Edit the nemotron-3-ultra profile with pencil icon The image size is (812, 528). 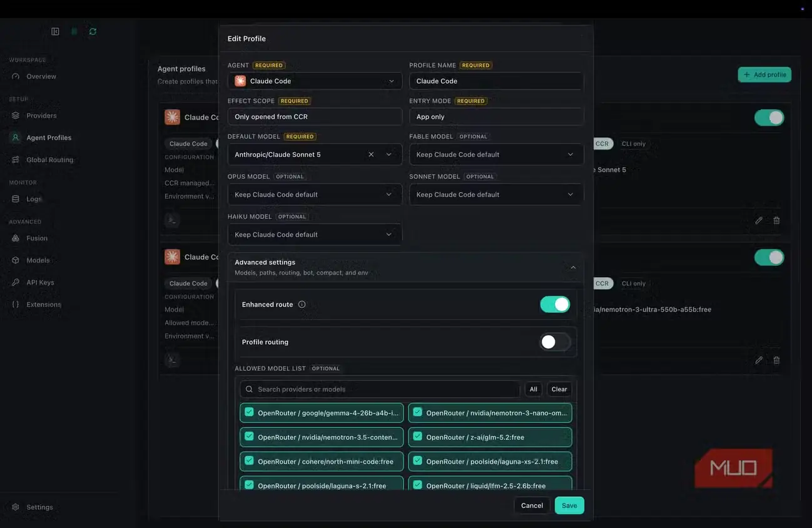click(x=759, y=360)
